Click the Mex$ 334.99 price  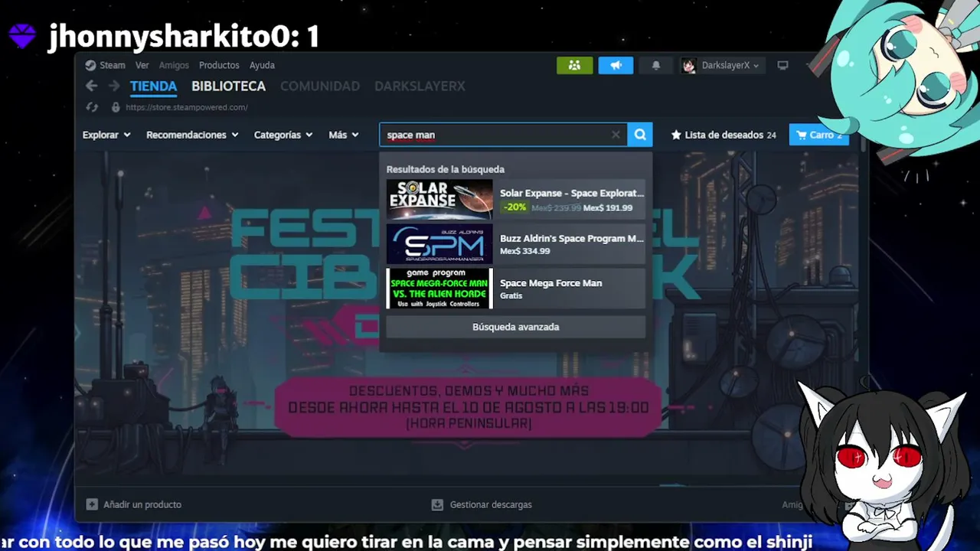[x=525, y=251]
